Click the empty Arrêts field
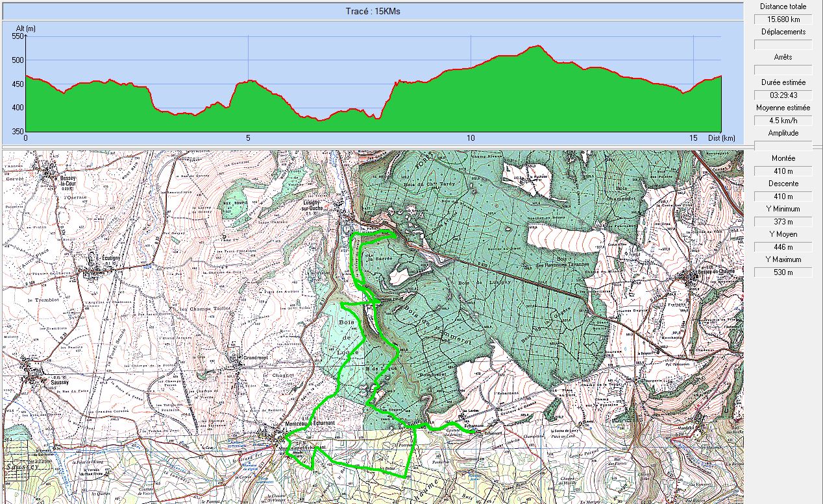The height and width of the screenshot is (504, 823). [783, 70]
